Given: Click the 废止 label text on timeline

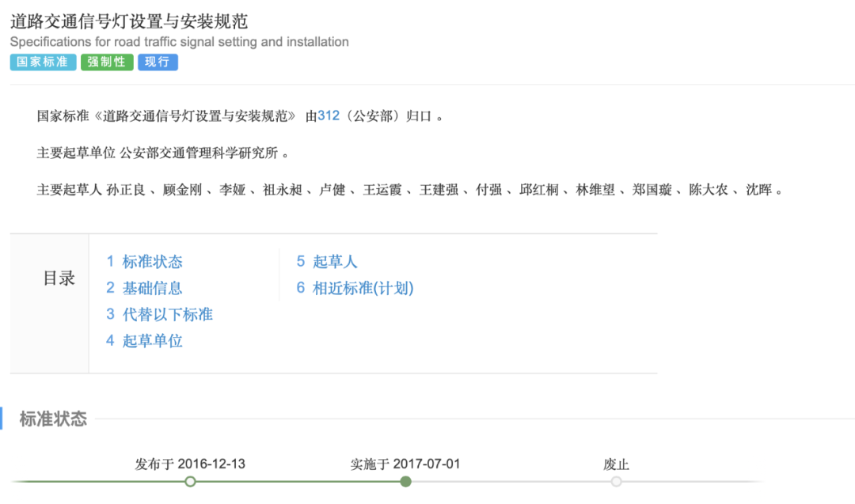Looking at the screenshot, I should [x=616, y=464].
